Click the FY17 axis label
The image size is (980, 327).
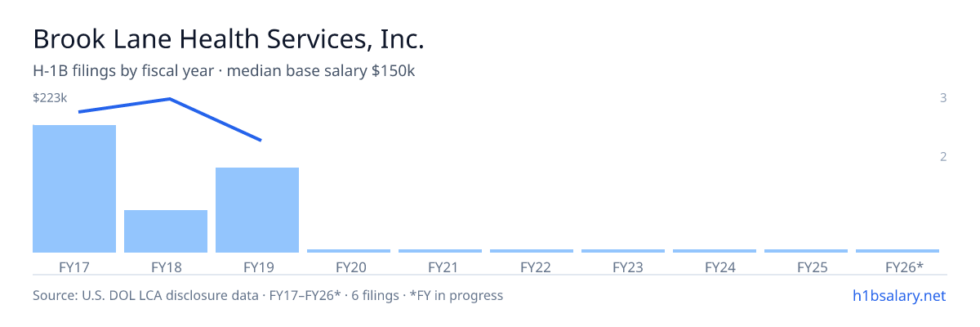pyautogui.click(x=74, y=267)
